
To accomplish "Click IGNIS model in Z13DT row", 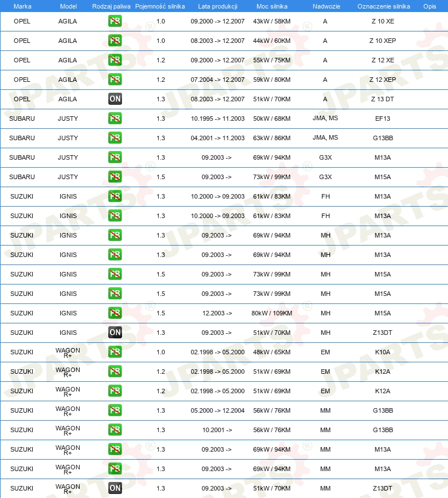I will coord(68,333).
